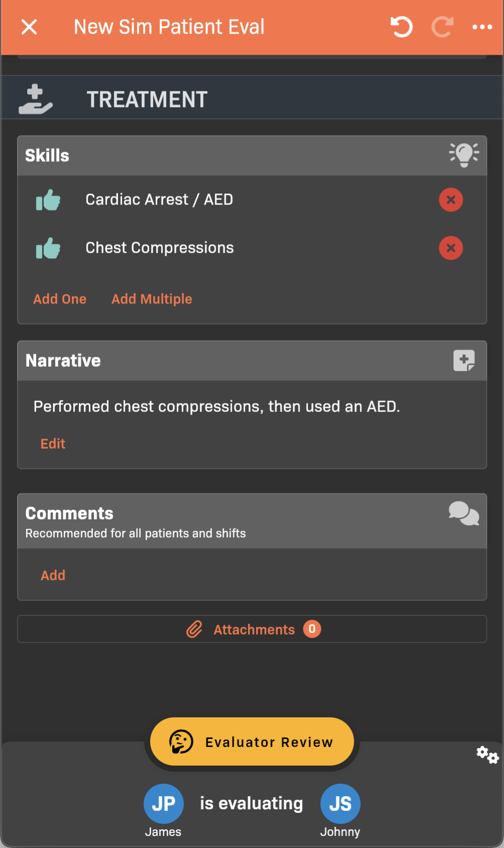Toggle thumbs-up rating for Cardiac Arrest / AED
Viewport: 504px width, 848px height.
(x=48, y=200)
